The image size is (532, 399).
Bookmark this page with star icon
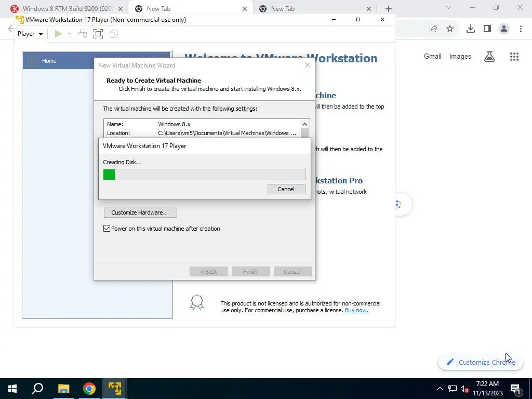click(450, 29)
